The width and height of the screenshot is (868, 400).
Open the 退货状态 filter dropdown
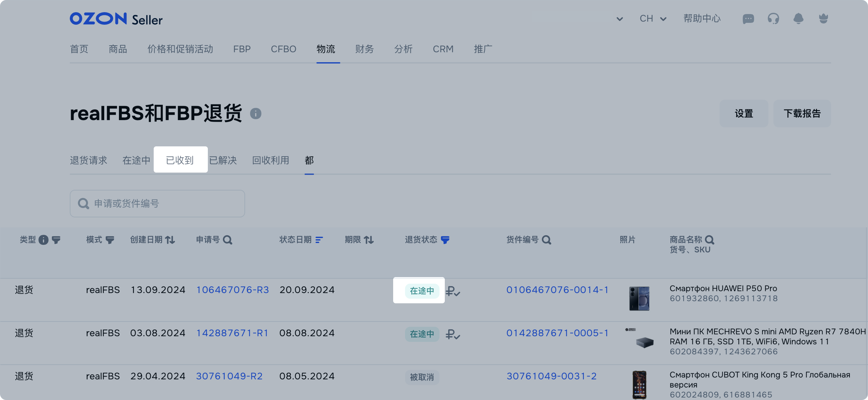click(445, 240)
